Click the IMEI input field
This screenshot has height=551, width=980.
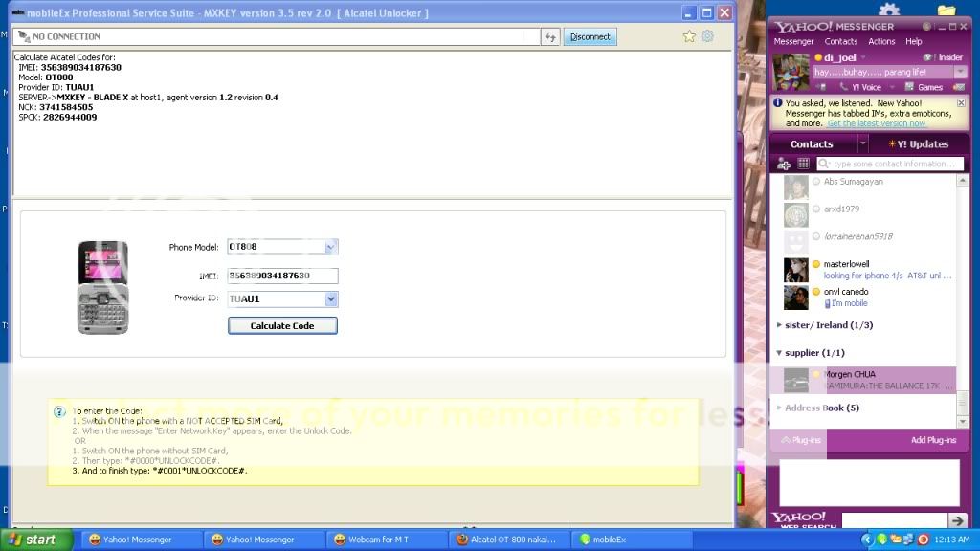(x=282, y=275)
